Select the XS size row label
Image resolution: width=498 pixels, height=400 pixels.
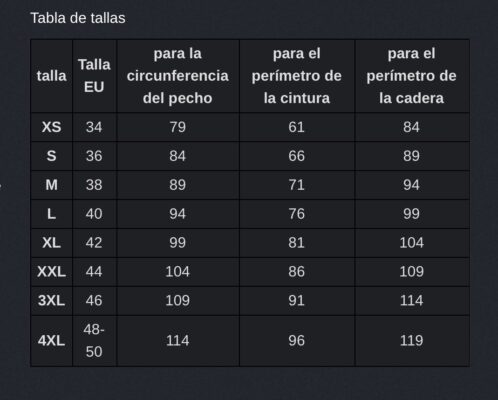tap(52, 127)
